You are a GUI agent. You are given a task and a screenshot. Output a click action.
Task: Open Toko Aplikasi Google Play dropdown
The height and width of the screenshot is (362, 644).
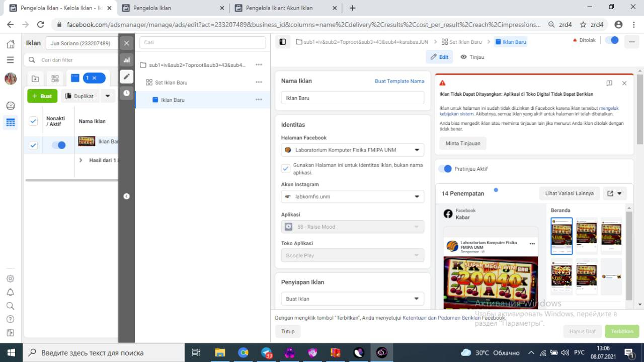352,255
